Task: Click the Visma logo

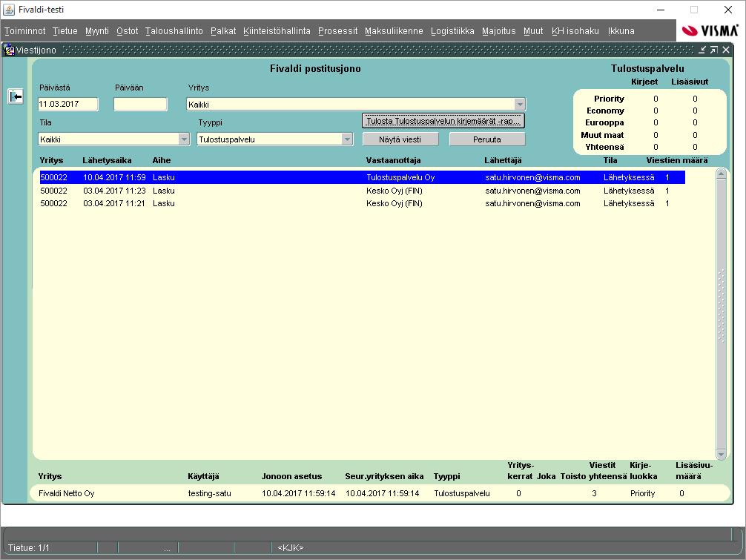Action: coord(710,31)
